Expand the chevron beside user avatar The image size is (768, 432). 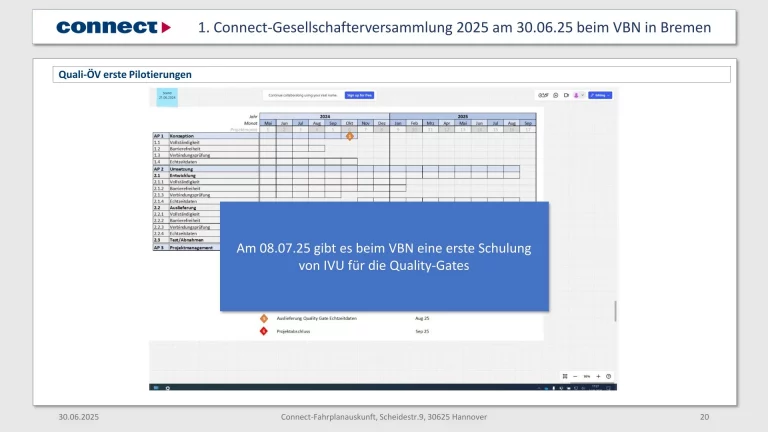[582, 95]
